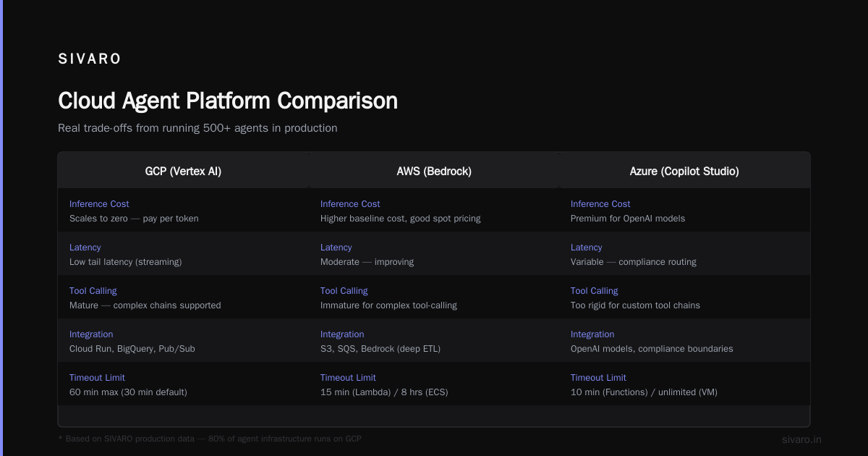The height and width of the screenshot is (456, 868).
Task: Select '10 min (Functions) / unlimited (VM)'
Action: click(644, 392)
